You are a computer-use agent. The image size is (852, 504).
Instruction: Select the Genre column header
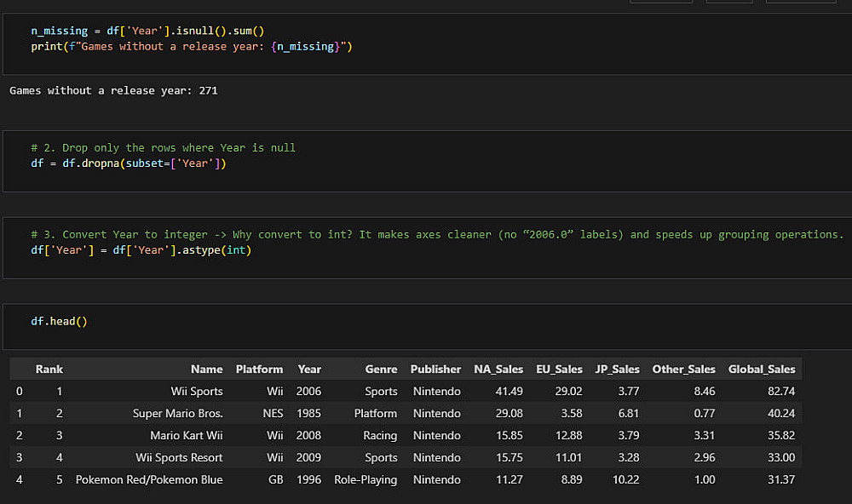(381, 369)
